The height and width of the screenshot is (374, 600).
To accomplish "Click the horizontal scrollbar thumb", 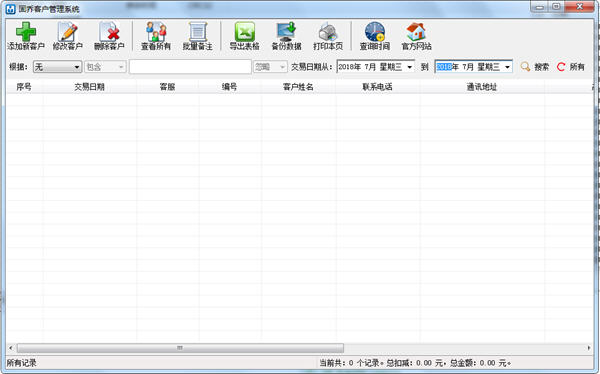I will point(180,348).
